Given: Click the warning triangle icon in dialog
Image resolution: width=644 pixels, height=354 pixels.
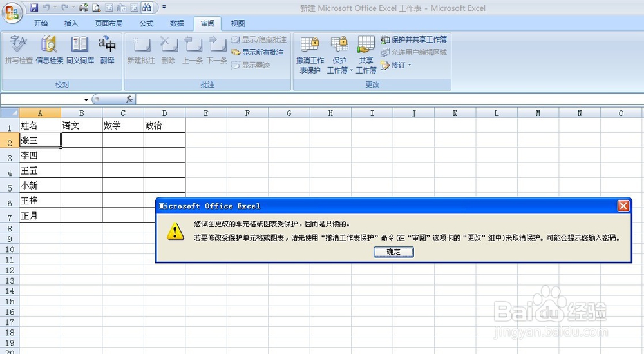Looking at the screenshot, I should point(175,231).
